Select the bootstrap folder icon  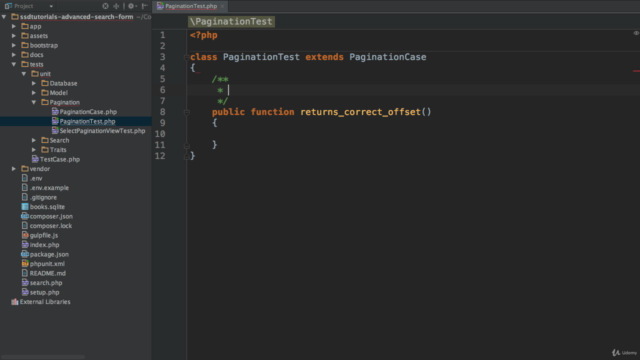pos(25,45)
